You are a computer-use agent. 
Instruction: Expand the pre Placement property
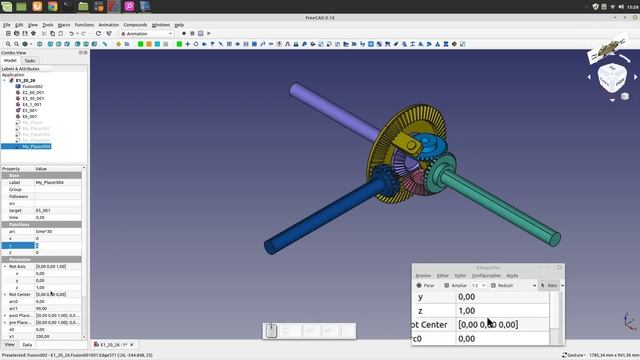coord(5,322)
